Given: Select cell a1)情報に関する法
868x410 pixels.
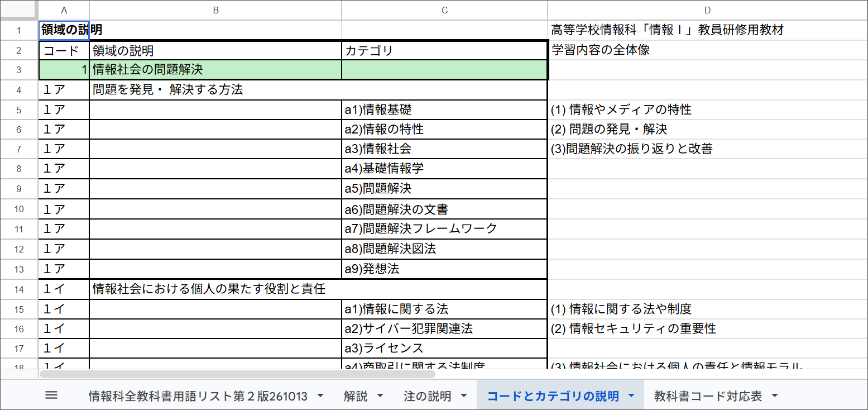Looking at the screenshot, I should 444,309.
